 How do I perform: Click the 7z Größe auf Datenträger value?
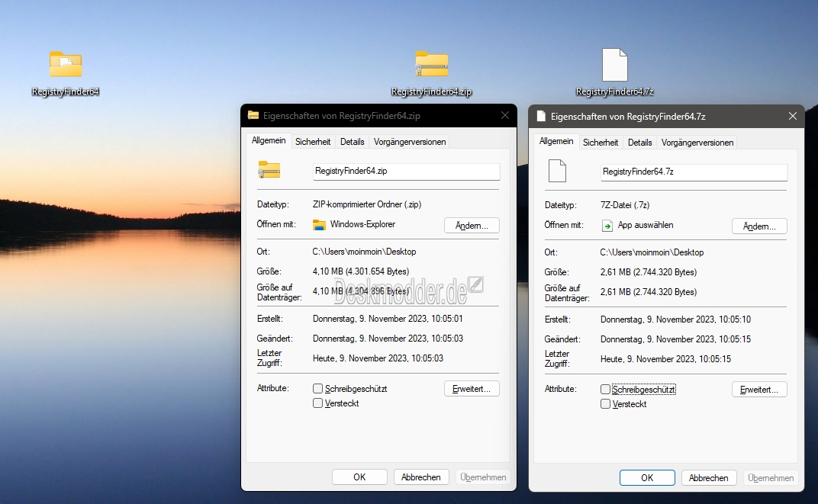click(x=649, y=292)
